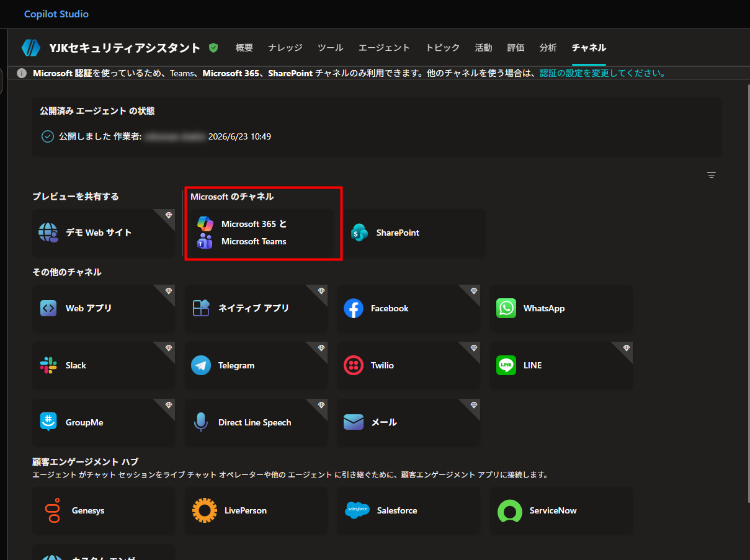Click the その他のチャネル heading

pos(67,272)
